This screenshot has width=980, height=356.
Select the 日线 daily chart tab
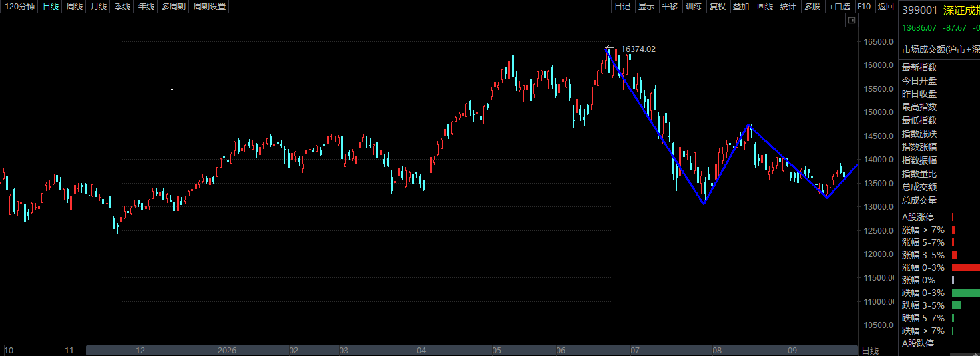(x=51, y=7)
